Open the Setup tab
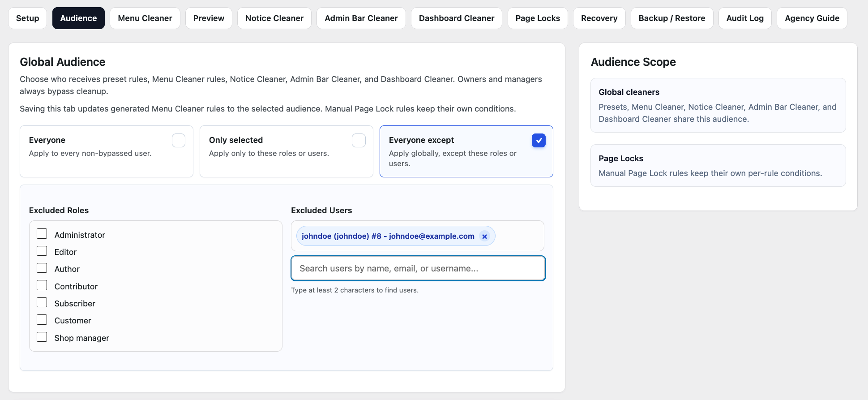868x400 pixels. tap(28, 18)
